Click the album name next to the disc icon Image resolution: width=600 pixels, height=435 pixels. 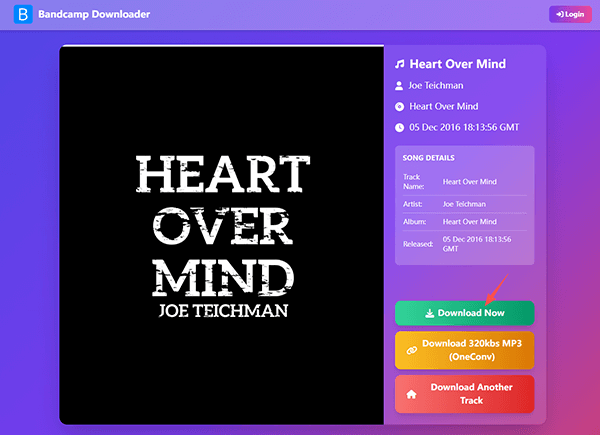coord(444,106)
